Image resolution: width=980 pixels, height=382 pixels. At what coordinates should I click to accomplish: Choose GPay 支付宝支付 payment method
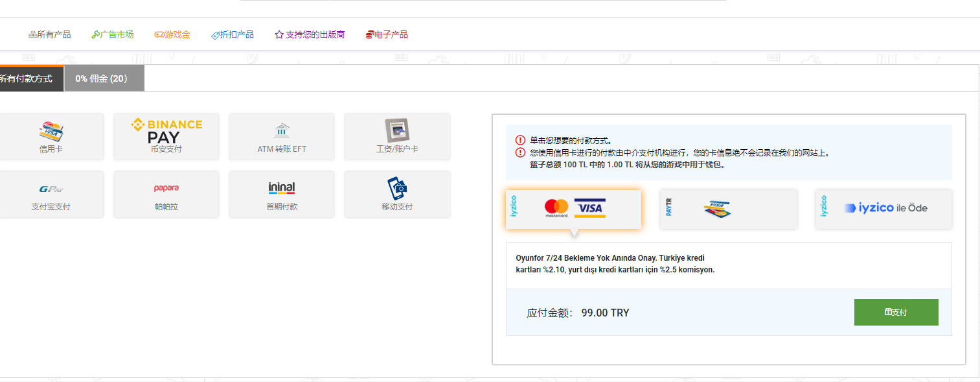51,195
